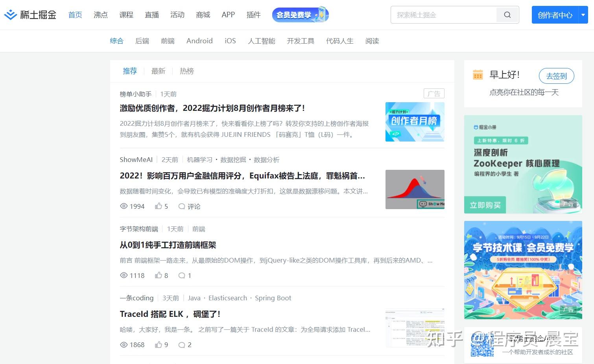Open article 从0到1纯手工打造前端框架
The height and width of the screenshot is (364, 594).
coord(168,245)
